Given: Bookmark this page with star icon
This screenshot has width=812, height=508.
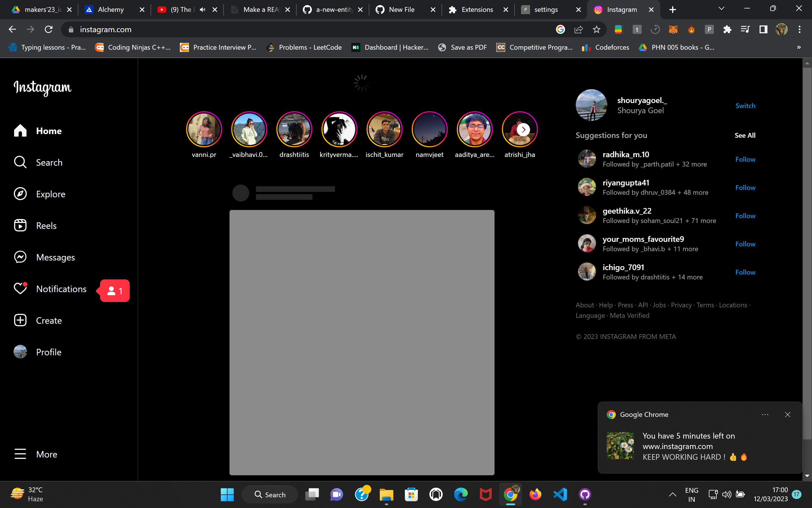Looking at the screenshot, I should click(596, 30).
